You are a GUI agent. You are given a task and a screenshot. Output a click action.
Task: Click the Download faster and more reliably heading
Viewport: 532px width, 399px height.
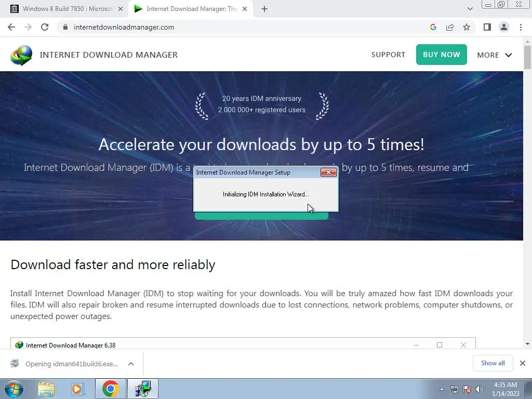click(113, 264)
